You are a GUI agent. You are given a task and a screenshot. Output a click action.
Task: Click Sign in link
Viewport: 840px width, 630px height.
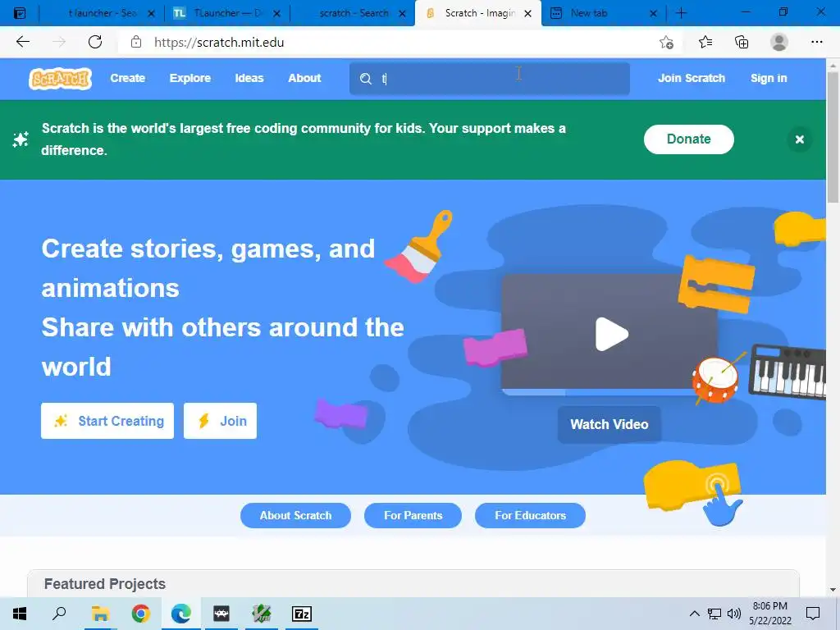click(769, 78)
